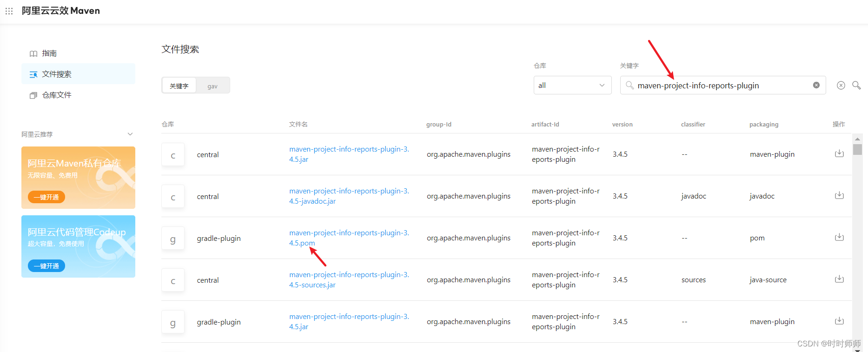Open the 3.4.5-sources.jar file link
Screen dimensions: 868x352
(x=349, y=280)
